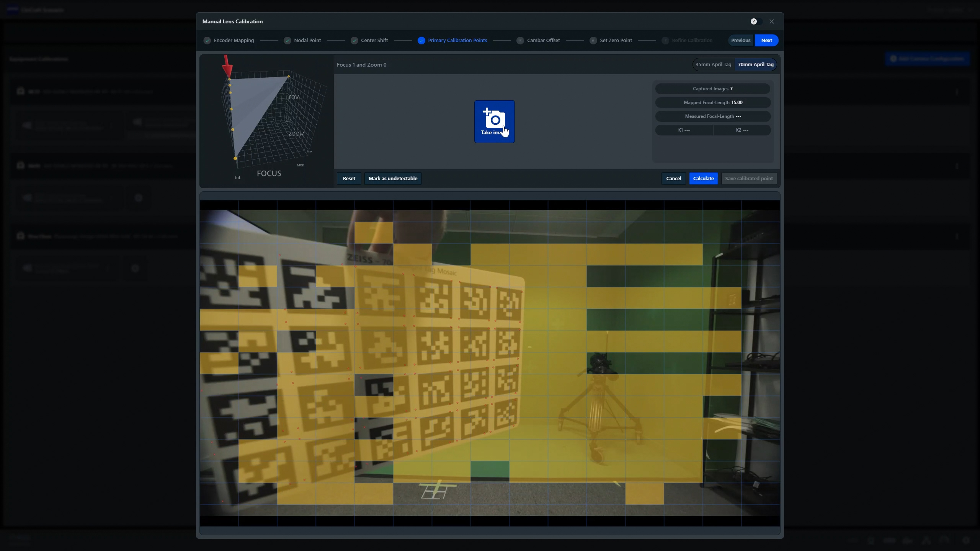
Task: Switch to 70mm April Tag
Action: click(x=756, y=65)
